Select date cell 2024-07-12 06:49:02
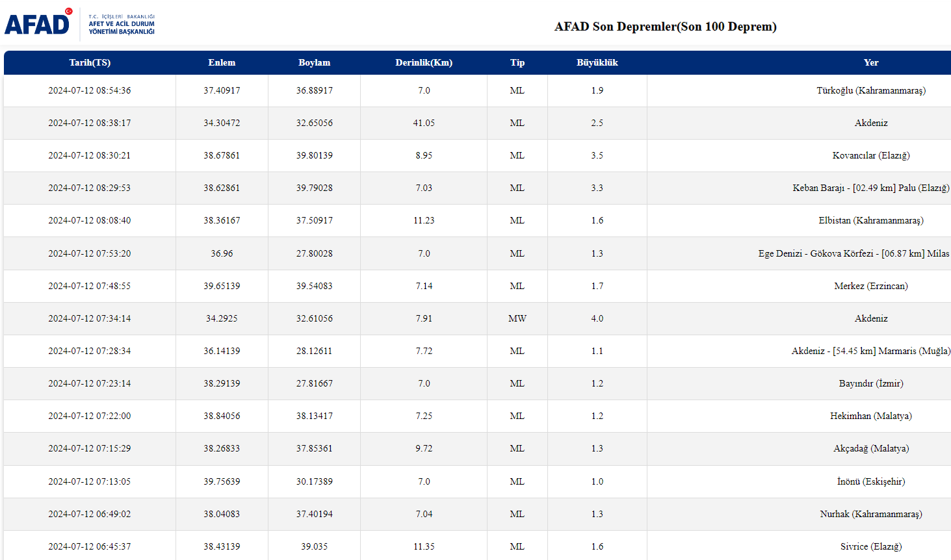 [90, 514]
